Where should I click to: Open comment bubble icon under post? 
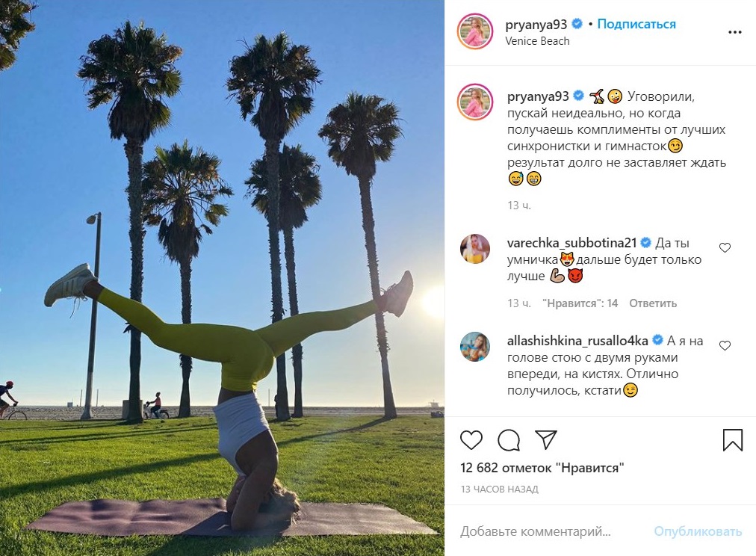click(x=509, y=439)
